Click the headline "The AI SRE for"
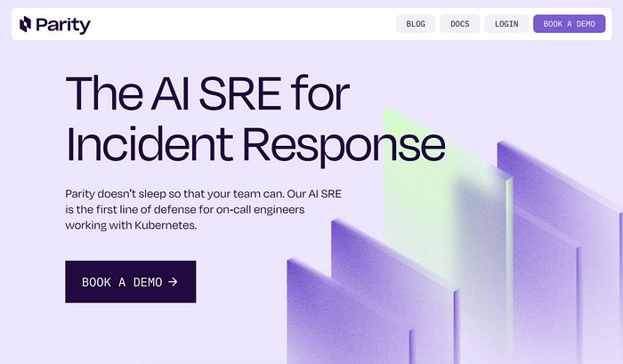 point(207,93)
